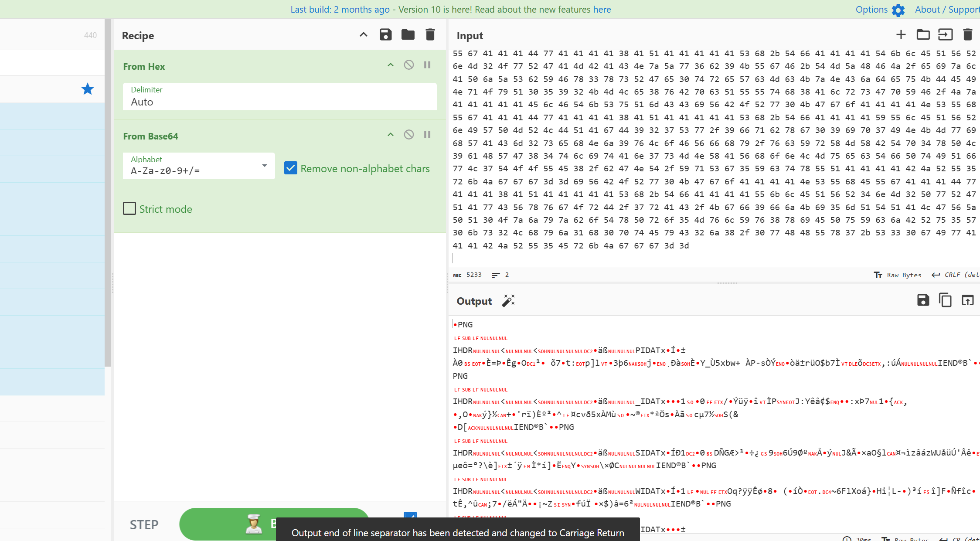The width and height of the screenshot is (980, 541).
Task: Enable Strict mode checkbox
Action: coord(129,209)
